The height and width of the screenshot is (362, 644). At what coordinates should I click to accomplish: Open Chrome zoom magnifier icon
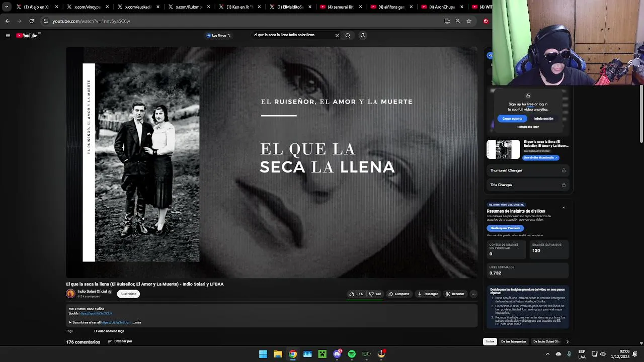pyautogui.click(x=458, y=21)
